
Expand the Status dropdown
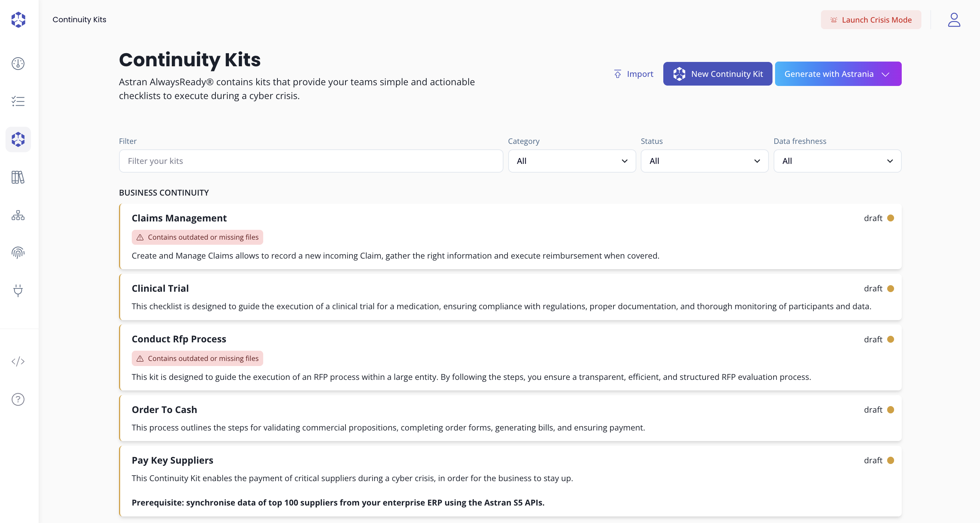tap(704, 161)
